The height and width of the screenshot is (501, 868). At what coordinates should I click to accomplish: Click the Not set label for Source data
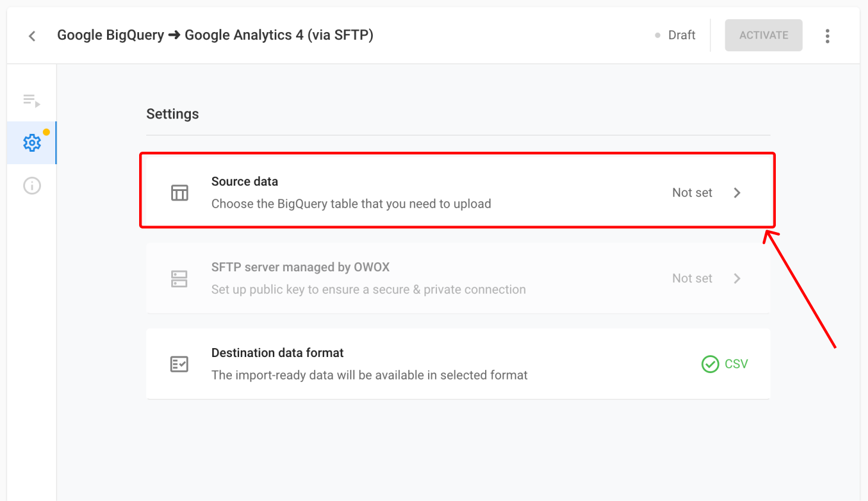(x=692, y=193)
